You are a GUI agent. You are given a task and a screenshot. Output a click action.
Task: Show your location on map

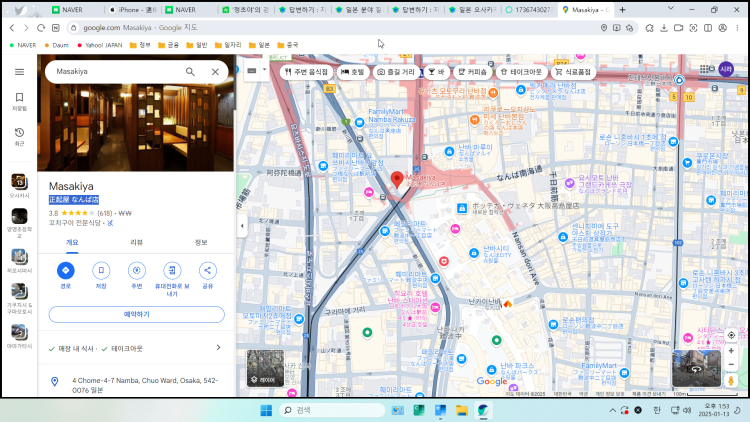pyautogui.click(x=731, y=335)
